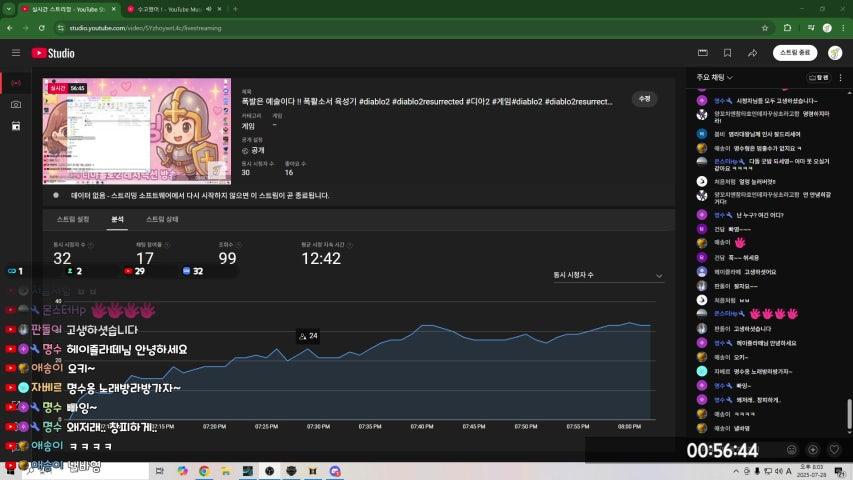Open the chat three-dot options menu
The image size is (853, 480).
tap(841, 78)
